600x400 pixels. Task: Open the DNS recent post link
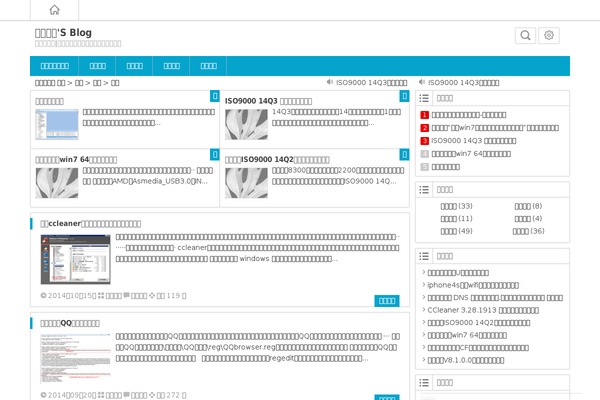[495, 298]
